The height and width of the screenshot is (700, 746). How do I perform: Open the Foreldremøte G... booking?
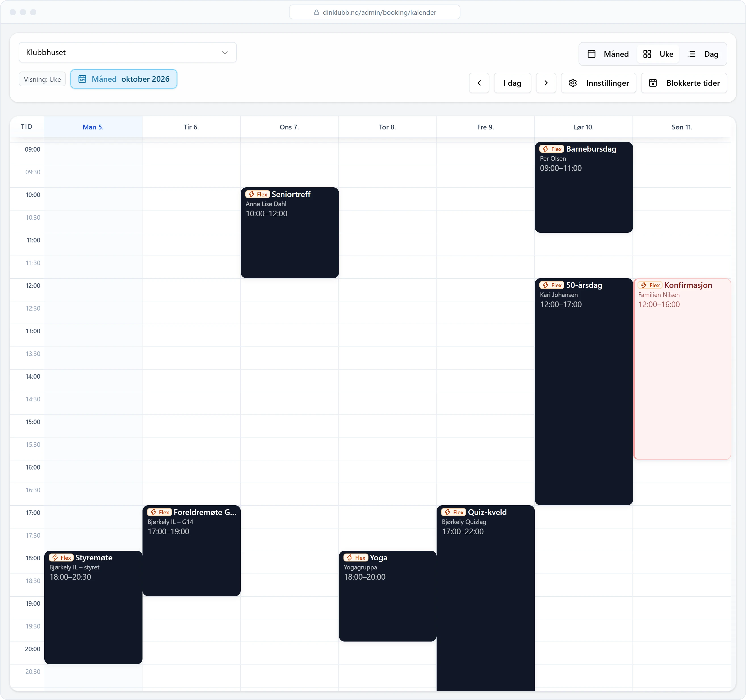pos(191,551)
